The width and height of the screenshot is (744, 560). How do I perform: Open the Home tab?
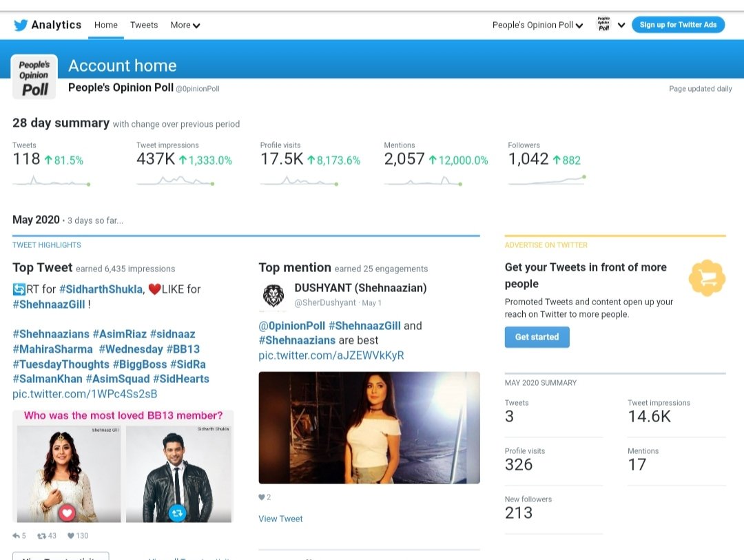point(106,25)
